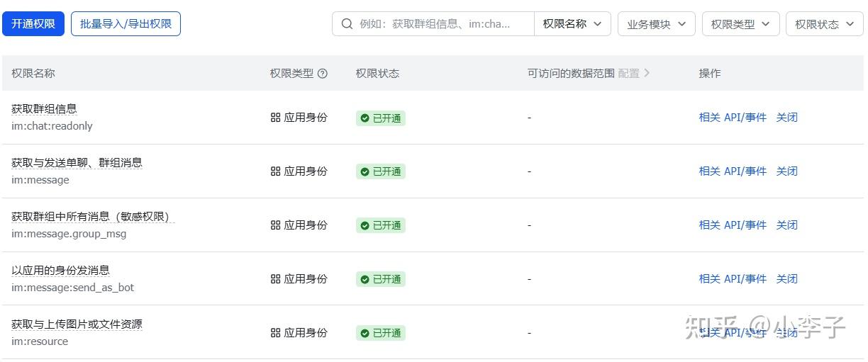Viewport: 868px width, 362px height.
Task: Open the 权限名称 search-type dropdown
Action: coord(572,24)
